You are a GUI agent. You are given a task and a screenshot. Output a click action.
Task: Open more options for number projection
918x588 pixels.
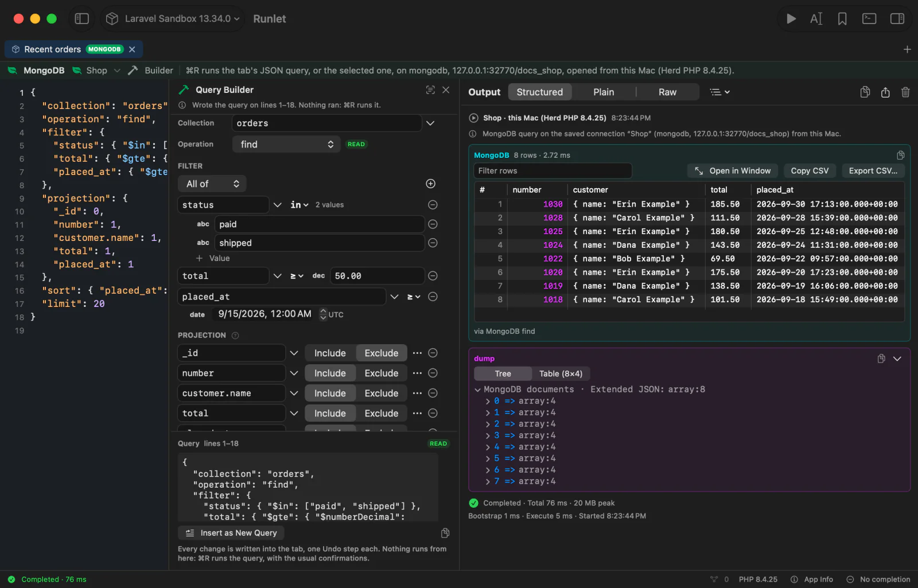[x=417, y=373]
